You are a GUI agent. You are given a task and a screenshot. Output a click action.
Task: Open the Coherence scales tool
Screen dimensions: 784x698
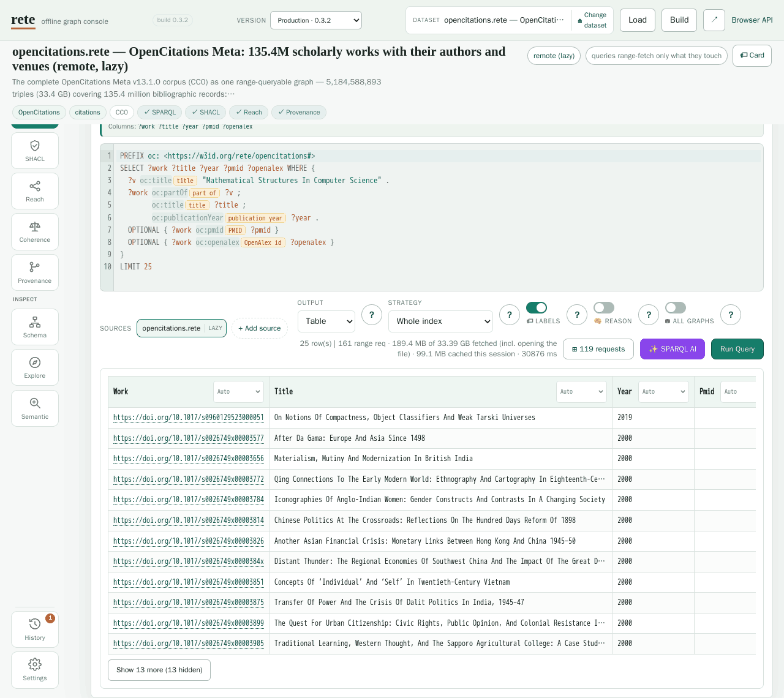(35, 232)
